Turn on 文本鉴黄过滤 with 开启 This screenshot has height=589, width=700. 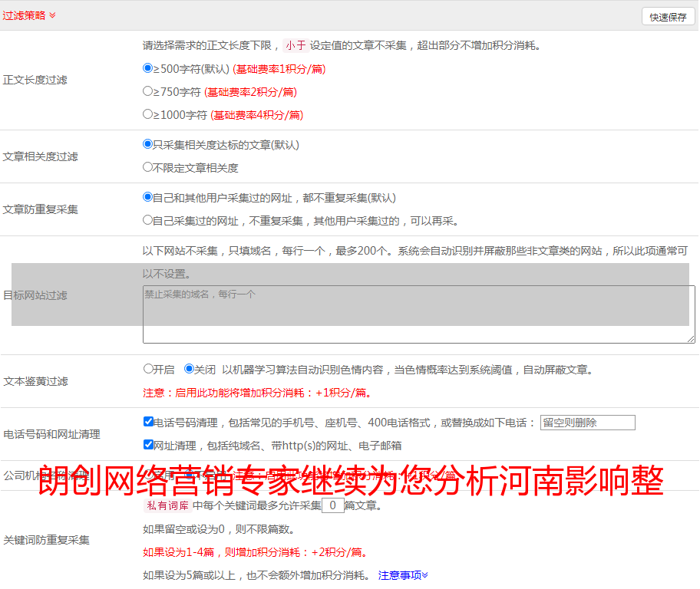[x=148, y=369]
